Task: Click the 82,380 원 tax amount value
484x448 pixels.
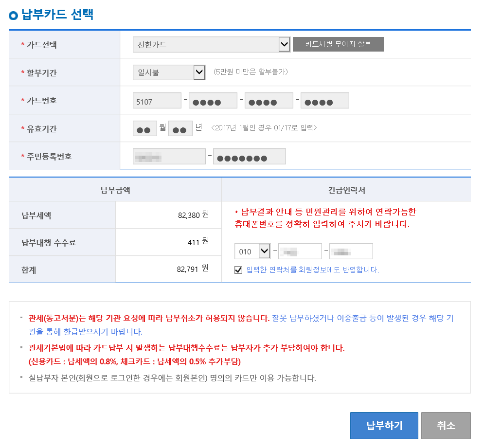Action: coord(193,215)
